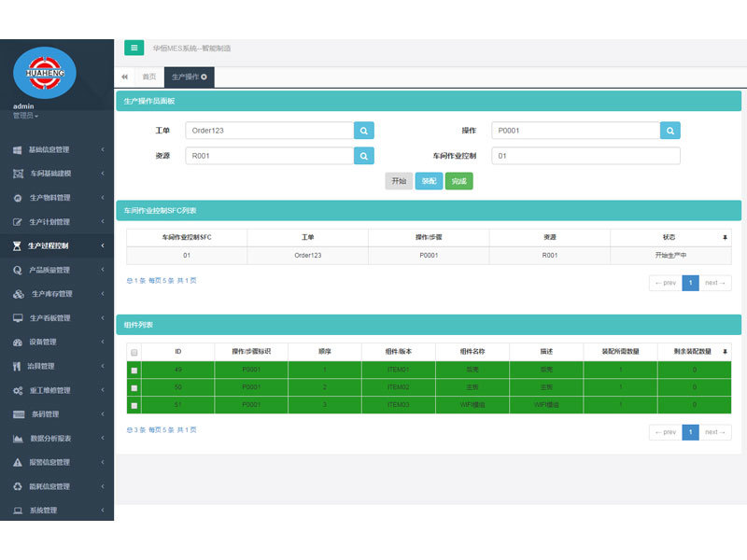
Task: Click the blue 装配 button
Action: pyautogui.click(x=429, y=181)
